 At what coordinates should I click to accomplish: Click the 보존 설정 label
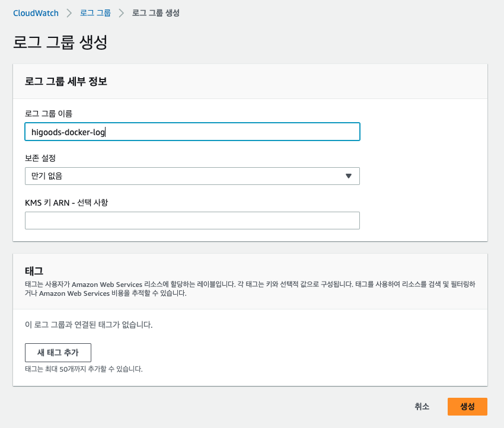tap(40, 158)
